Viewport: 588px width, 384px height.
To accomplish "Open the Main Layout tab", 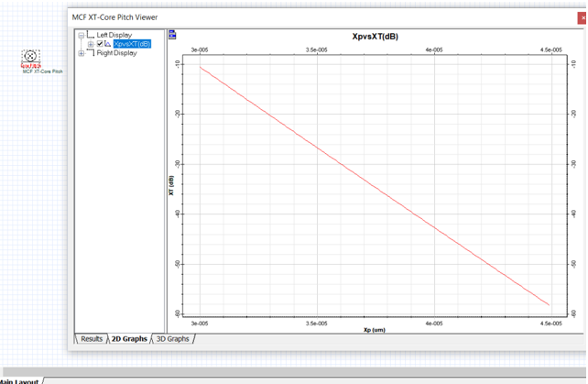I will (x=19, y=381).
